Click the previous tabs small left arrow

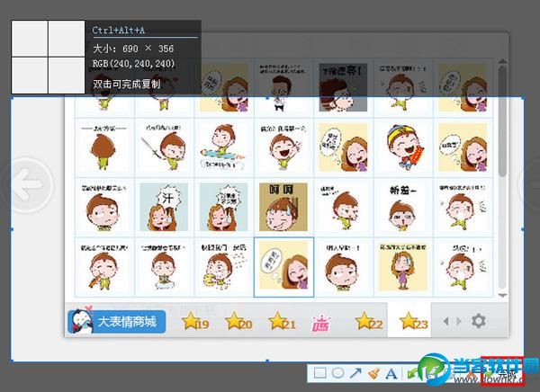[446, 321]
